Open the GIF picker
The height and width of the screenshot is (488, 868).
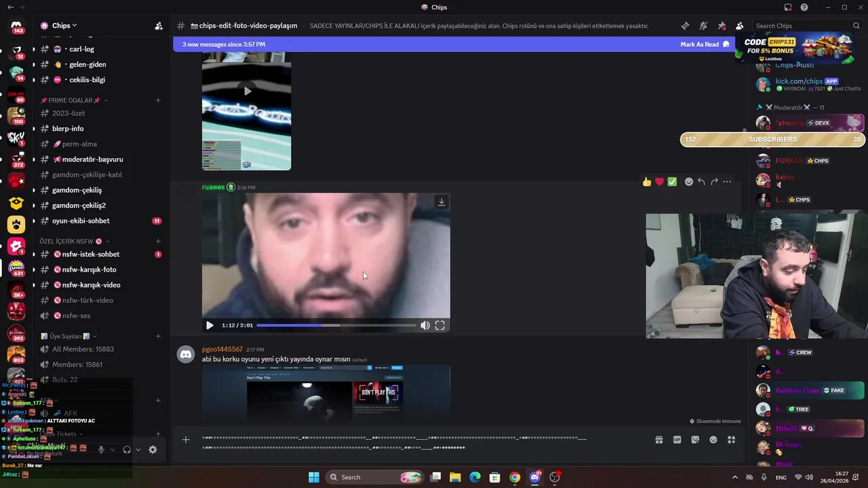(677, 440)
